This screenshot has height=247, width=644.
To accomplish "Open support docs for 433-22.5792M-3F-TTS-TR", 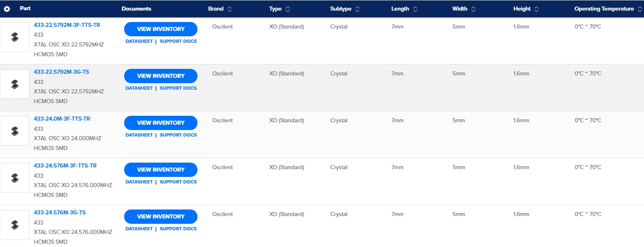I will click(178, 41).
